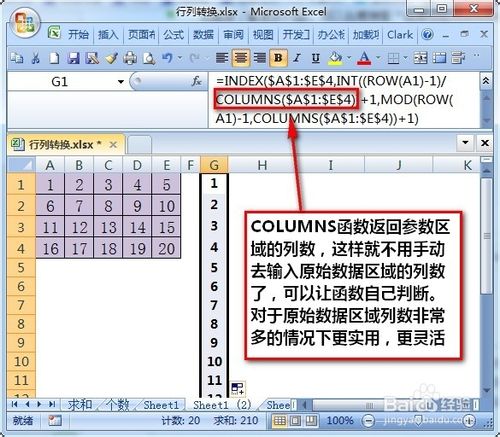Screen dimensions: 500x437
Task: Apply cell borders icon
Action: [x=393, y=59]
